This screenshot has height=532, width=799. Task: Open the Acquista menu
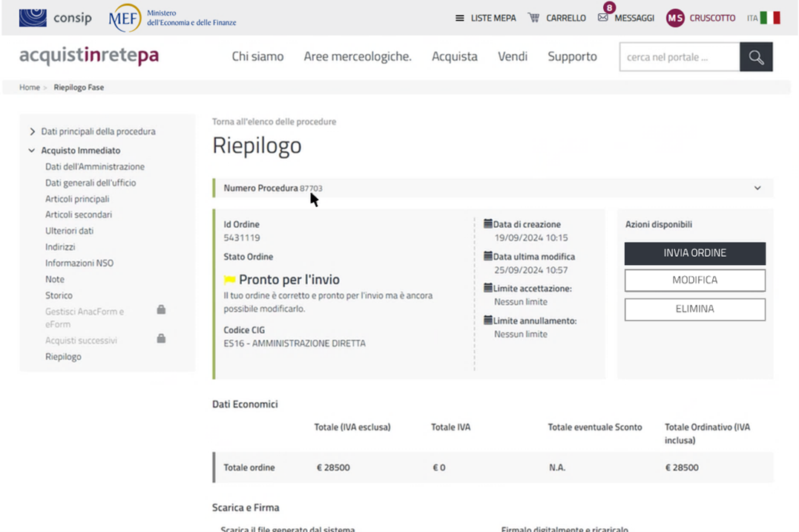454,56
